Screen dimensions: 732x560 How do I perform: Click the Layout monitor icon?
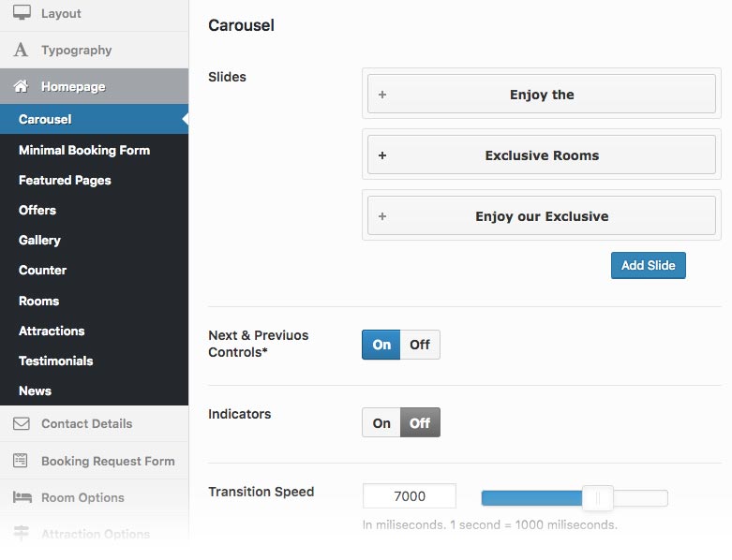point(22,12)
